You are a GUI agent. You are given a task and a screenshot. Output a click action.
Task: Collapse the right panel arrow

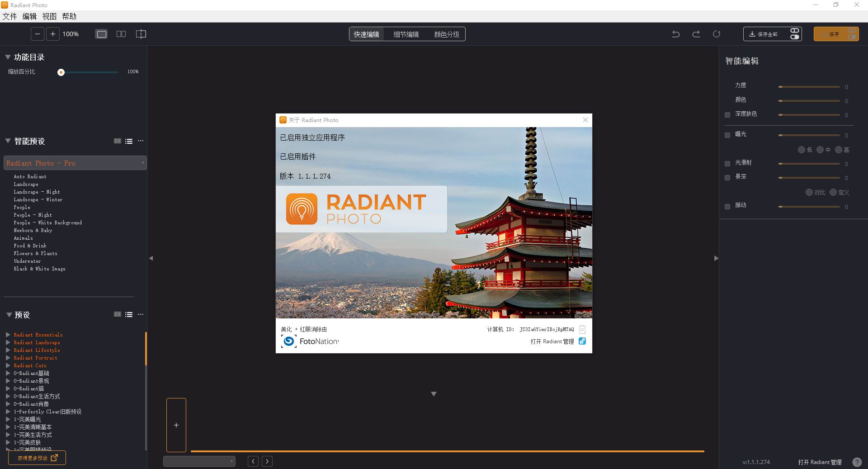(716, 258)
